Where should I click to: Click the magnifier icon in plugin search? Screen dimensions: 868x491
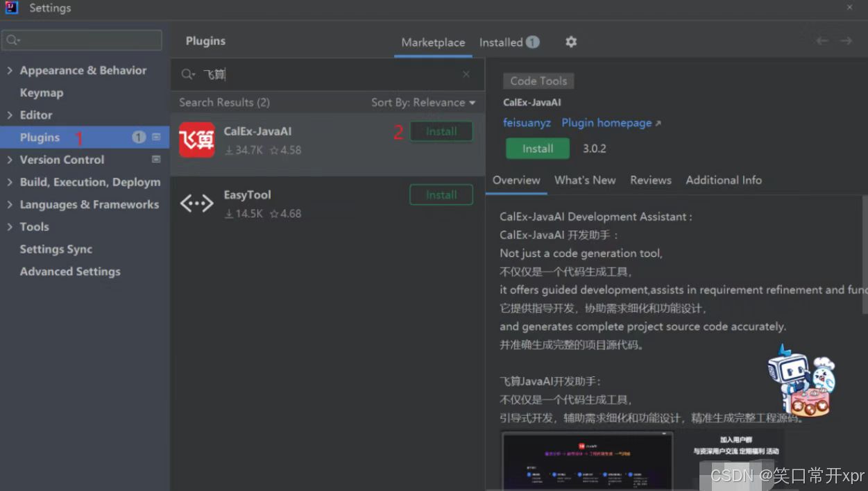click(x=188, y=74)
